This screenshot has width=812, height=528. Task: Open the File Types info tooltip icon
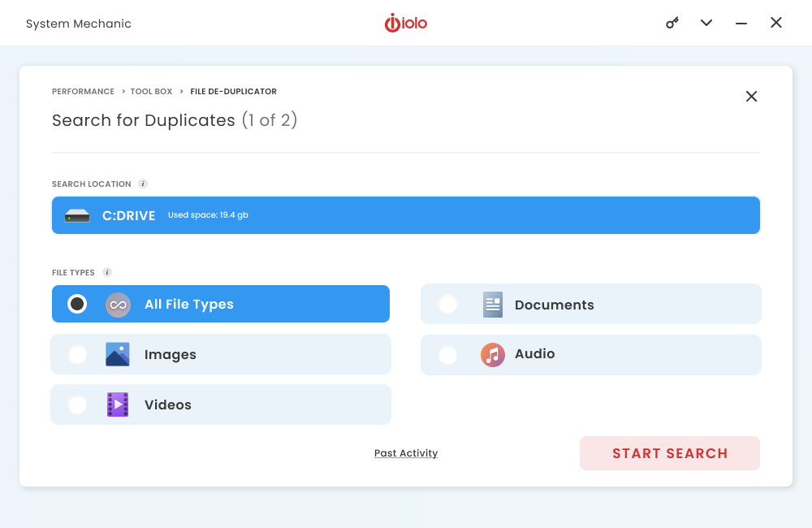(x=107, y=272)
